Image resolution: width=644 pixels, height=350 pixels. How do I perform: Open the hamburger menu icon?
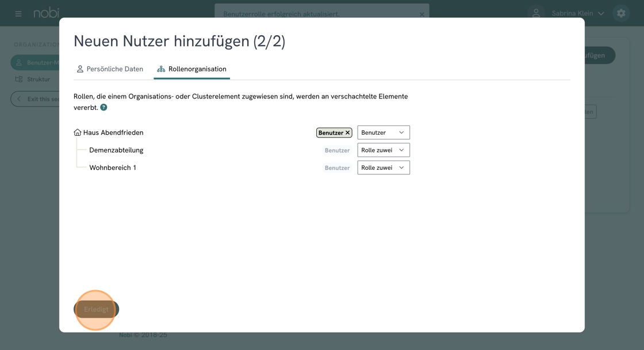(x=18, y=13)
